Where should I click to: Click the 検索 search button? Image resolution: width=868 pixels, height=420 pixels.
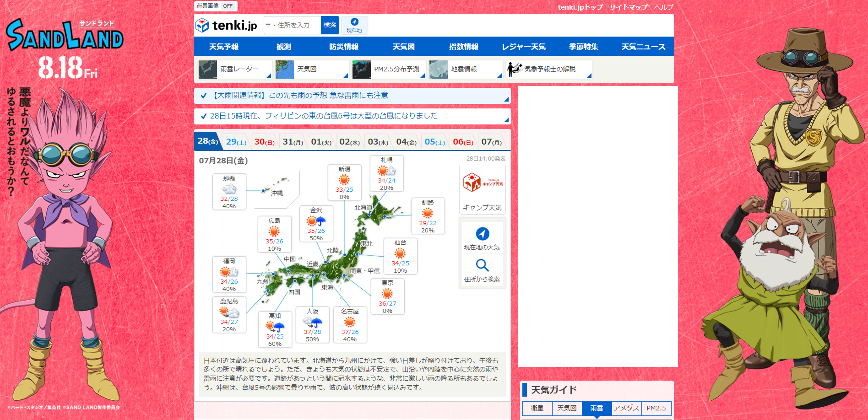(329, 25)
